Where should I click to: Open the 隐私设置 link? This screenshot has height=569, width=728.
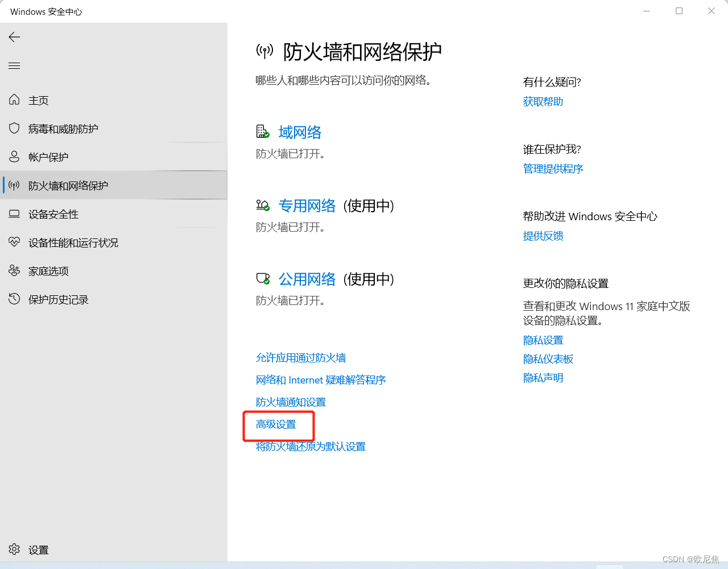click(543, 340)
